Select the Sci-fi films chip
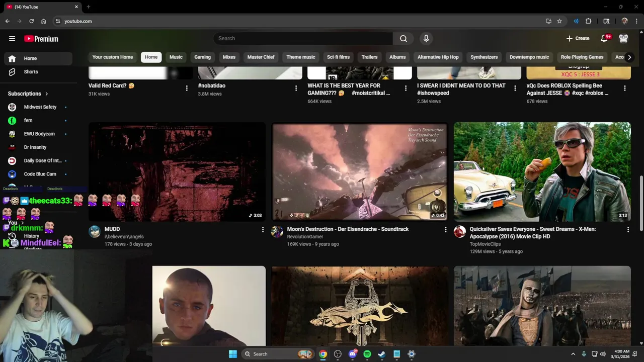Viewport: 644px width, 362px height. [339, 57]
